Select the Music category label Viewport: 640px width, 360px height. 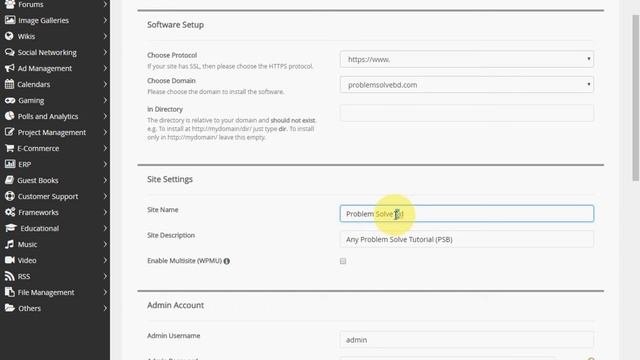27,244
